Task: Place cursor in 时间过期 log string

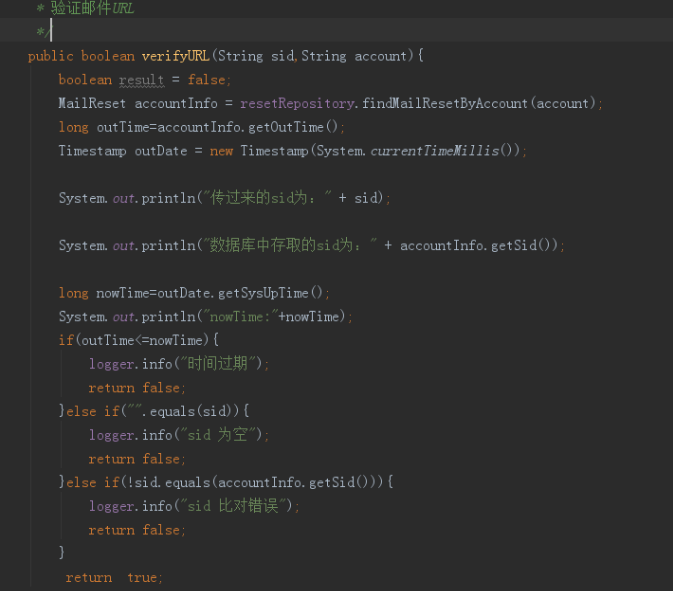Action: tap(218, 364)
